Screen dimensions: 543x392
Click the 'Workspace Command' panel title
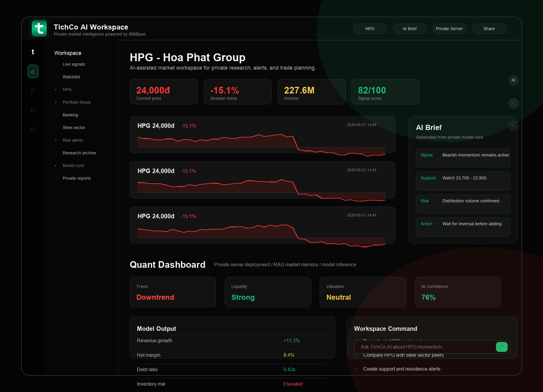[386, 329]
